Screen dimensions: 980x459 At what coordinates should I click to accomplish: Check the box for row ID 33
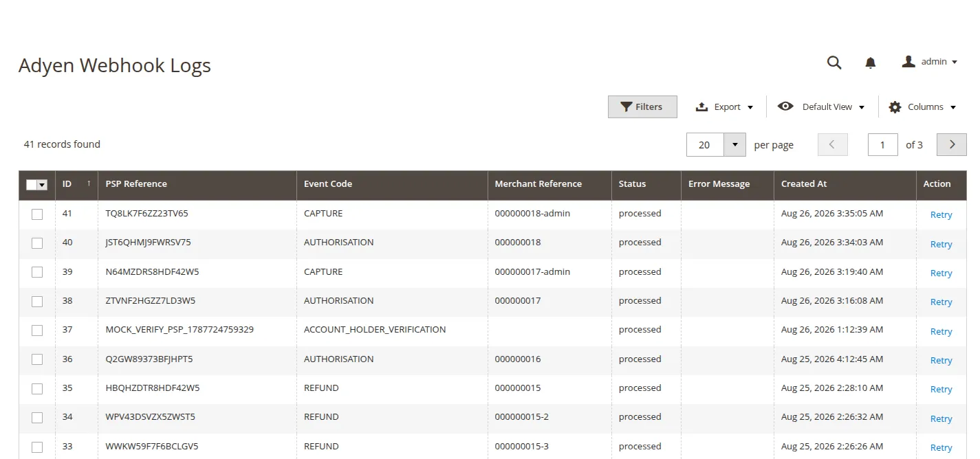pos(37,447)
